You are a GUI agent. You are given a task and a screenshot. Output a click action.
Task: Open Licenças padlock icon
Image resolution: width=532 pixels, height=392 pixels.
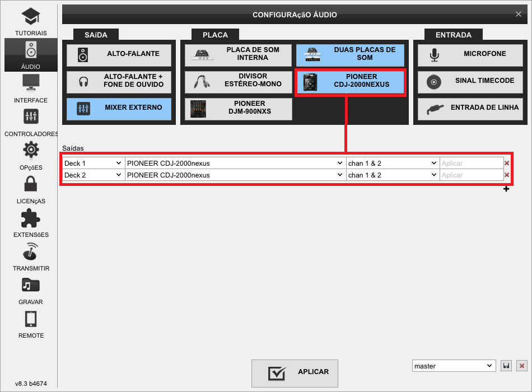[x=31, y=184]
